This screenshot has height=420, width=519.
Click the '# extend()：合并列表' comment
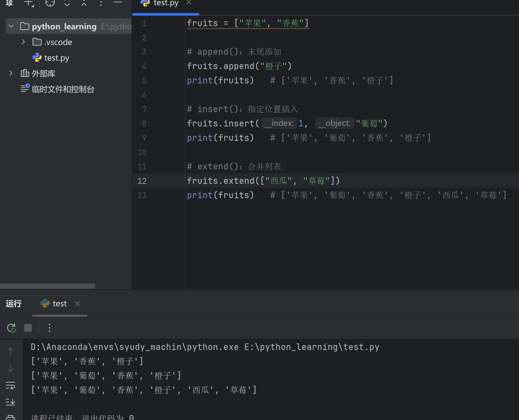(234, 167)
